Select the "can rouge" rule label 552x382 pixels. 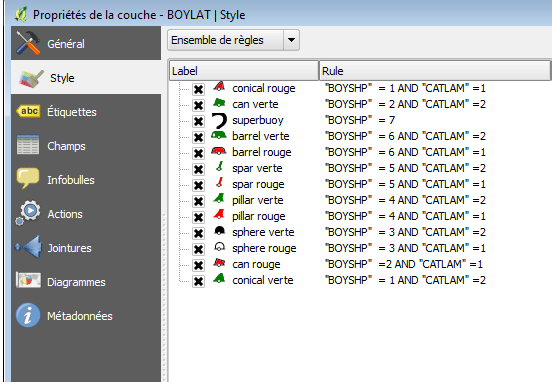[256, 264]
